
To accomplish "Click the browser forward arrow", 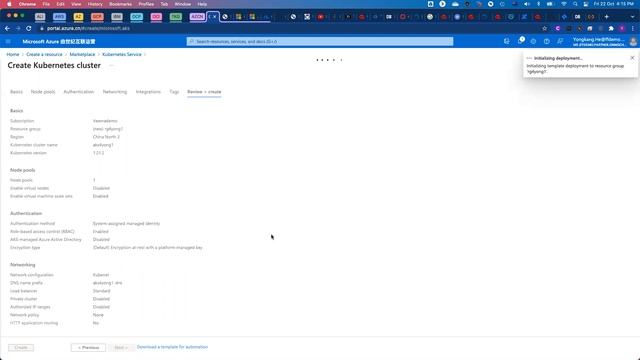I will pyautogui.click(x=18, y=29).
